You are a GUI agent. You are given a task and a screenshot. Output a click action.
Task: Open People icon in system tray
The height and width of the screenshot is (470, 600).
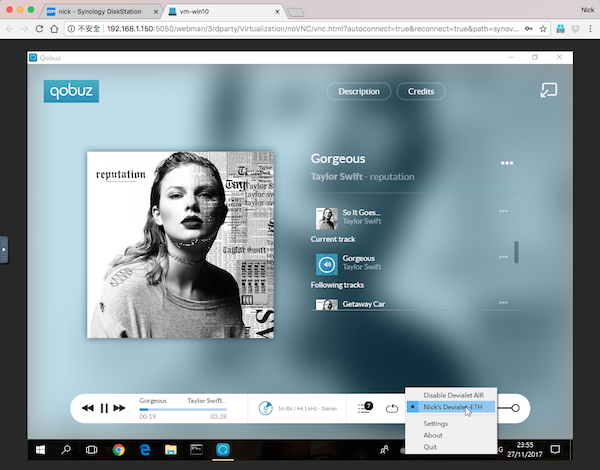(385, 450)
